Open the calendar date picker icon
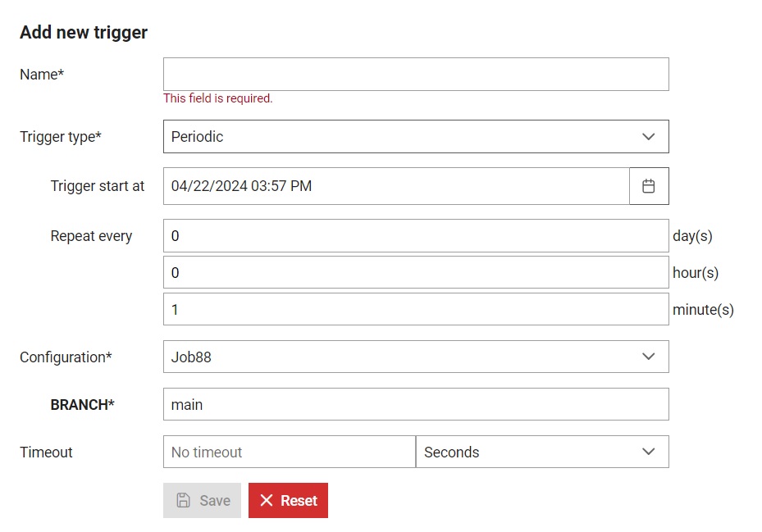Screen dimensions: 762x532 click(649, 186)
